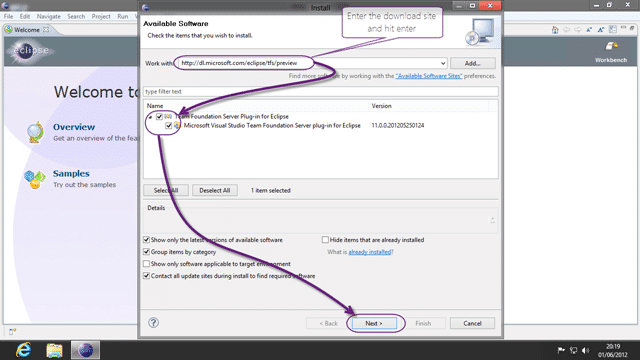The width and height of the screenshot is (640, 360).
Task: Click the volume speaker icon in system tray
Action: tap(586, 350)
